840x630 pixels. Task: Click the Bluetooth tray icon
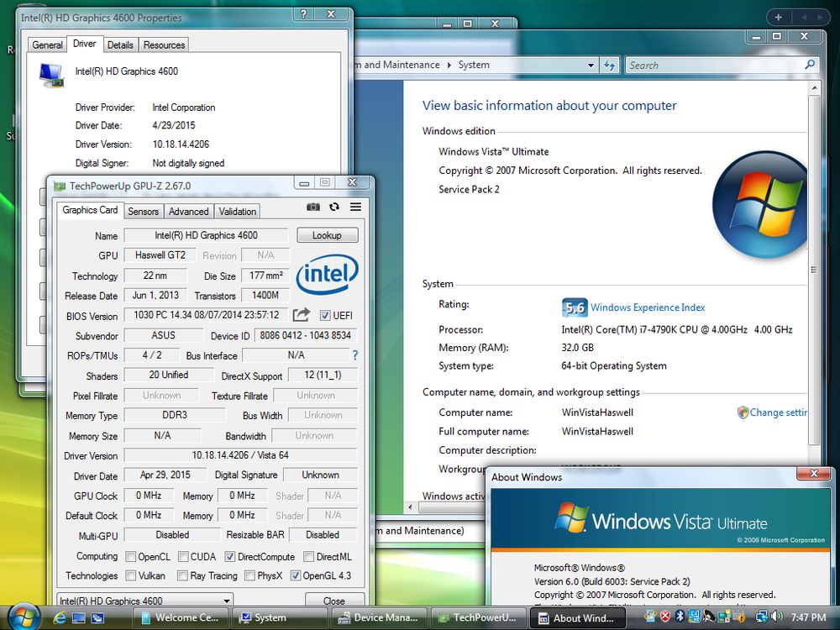tap(680, 616)
